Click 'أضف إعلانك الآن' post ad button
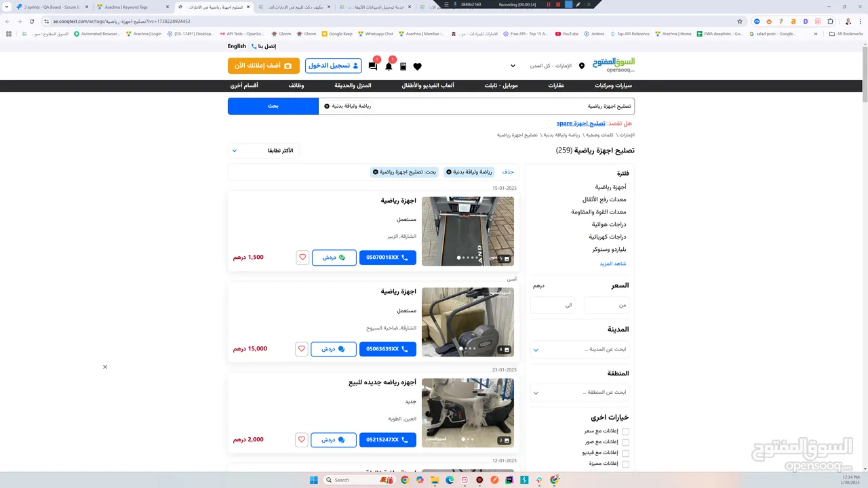The height and width of the screenshot is (488, 868). (x=263, y=66)
